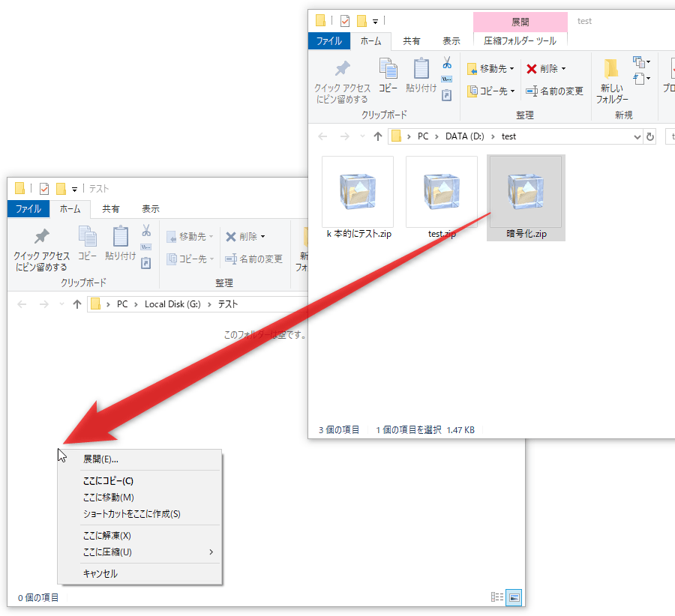This screenshot has width=675, height=616.
Task: Pin to Quick Access in テスト window
Action: [x=41, y=250]
